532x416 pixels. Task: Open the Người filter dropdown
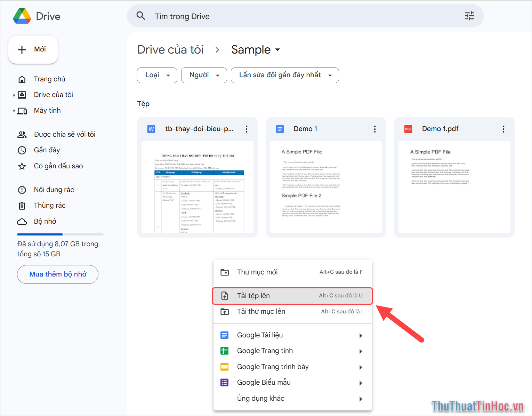pyautogui.click(x=204, y=75)
